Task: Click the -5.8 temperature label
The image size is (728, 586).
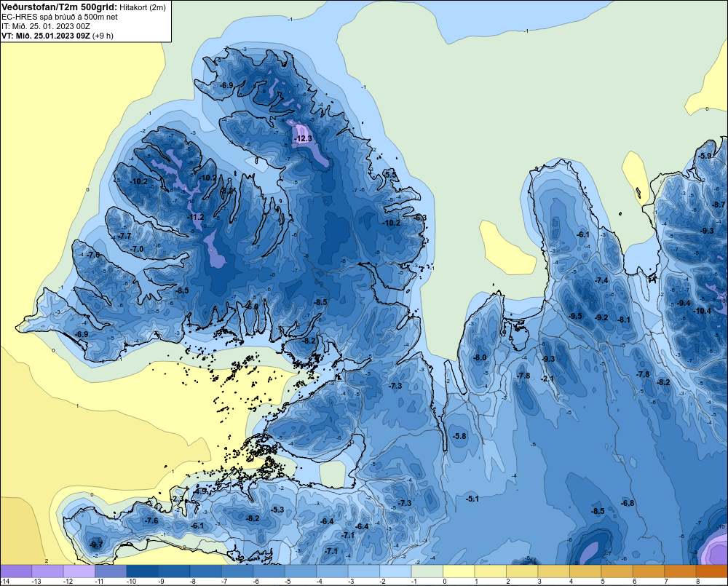Action: coord(459,436)
